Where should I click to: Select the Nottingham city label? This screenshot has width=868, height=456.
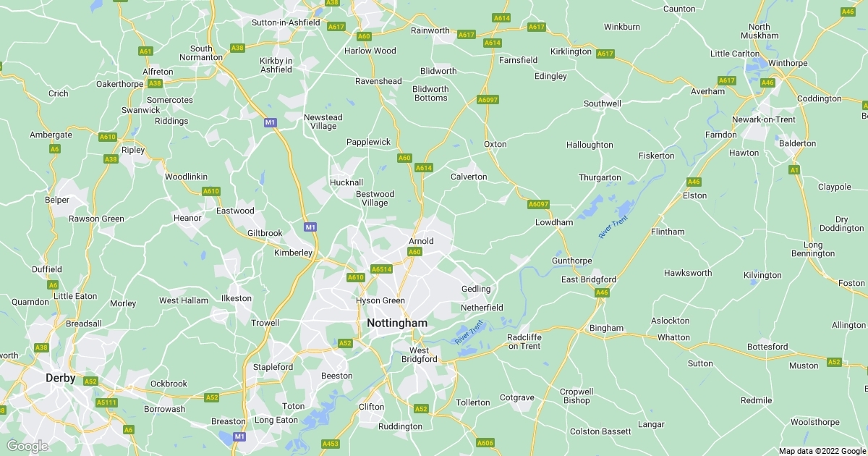[x=397, y=323]
